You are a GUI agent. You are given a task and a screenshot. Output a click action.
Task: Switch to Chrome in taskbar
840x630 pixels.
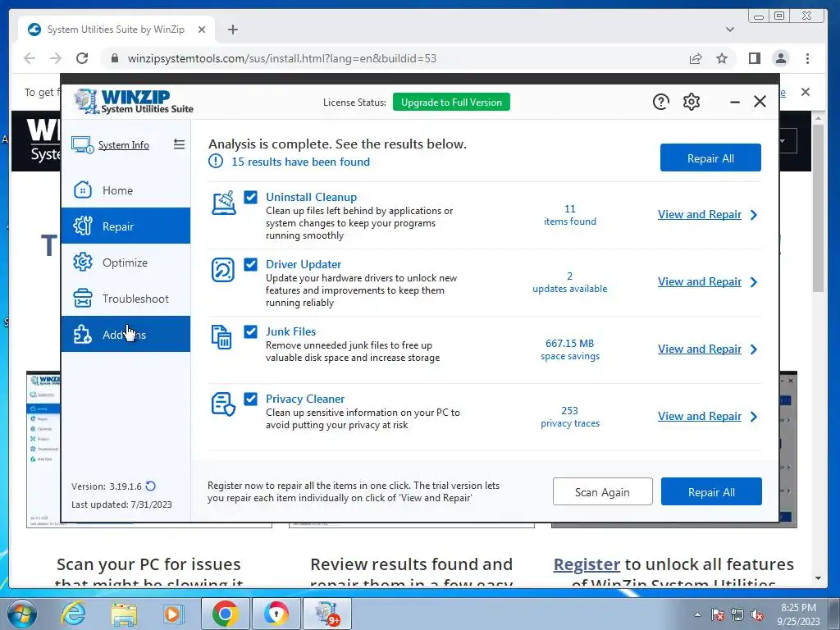pyautogui.click(x=225, y=614)
